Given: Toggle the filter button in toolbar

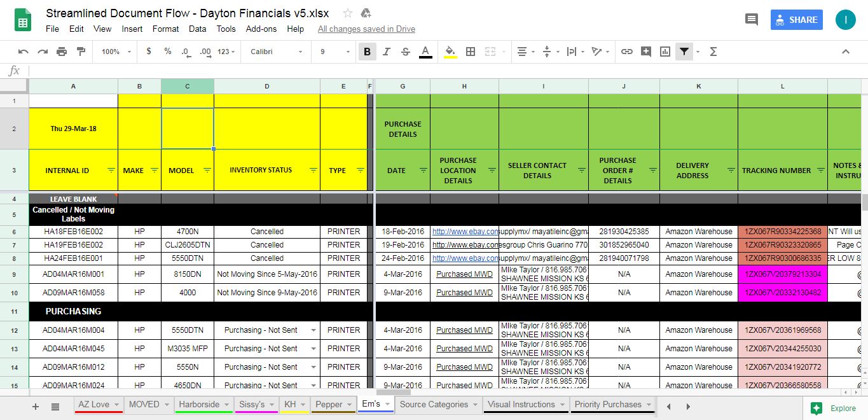Looking at the screenshot, I should pos(684,52).
